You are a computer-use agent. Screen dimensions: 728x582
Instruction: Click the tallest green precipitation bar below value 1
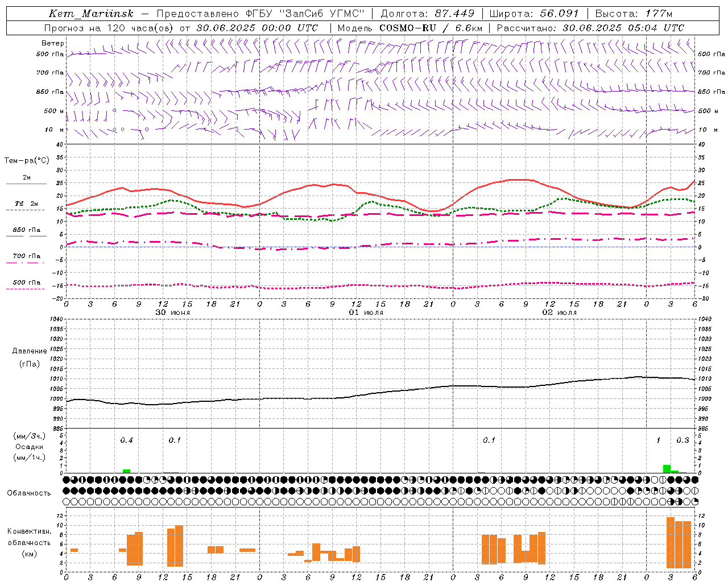[x=667, y=469]
